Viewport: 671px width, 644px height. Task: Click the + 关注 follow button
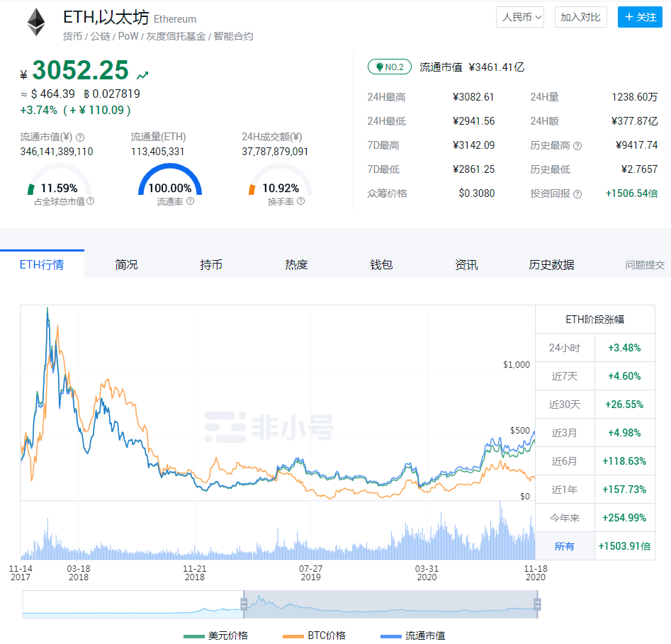[x=640, y=17]
